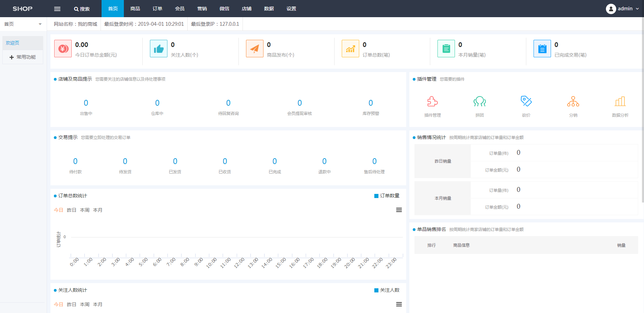Image resolution: width=644 pixels, height=313 pixels.
Task: Open the 店铺 navigation menu
Action: coord(247,9)
